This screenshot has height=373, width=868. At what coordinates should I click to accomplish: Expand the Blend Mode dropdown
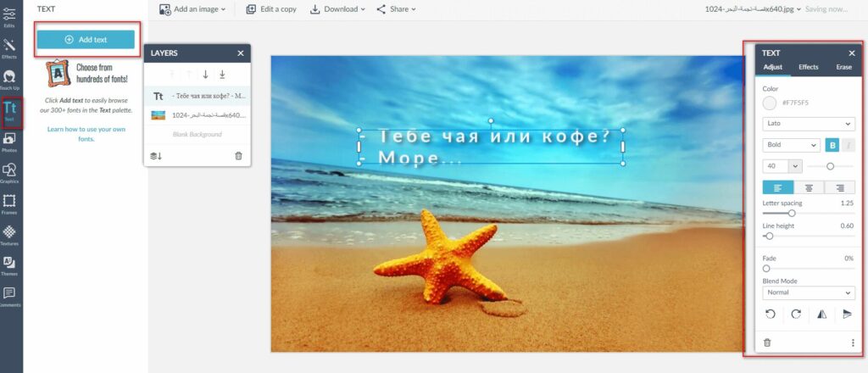[x=809, y=293]
